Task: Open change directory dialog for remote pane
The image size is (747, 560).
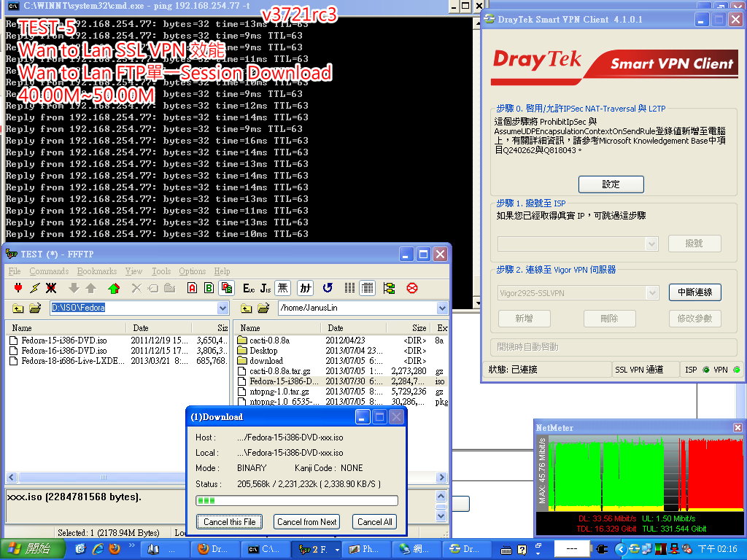Action: [x=263, y=308]
